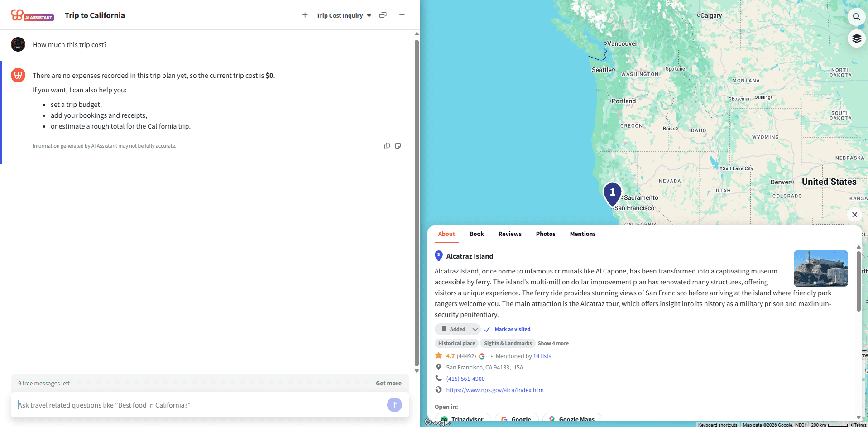Click Get more free messages
The width and height of the screenshot is (868, 427).
point(388,383)
